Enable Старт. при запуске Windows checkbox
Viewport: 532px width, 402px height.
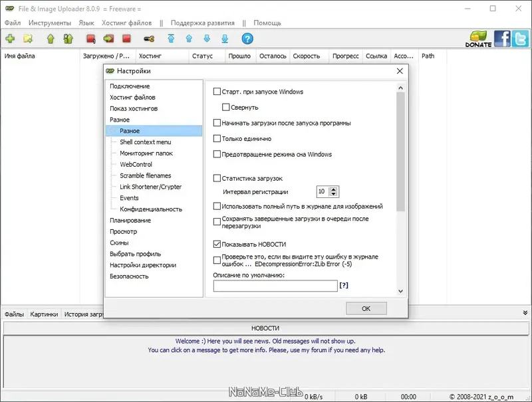click(x=217, y=92)
